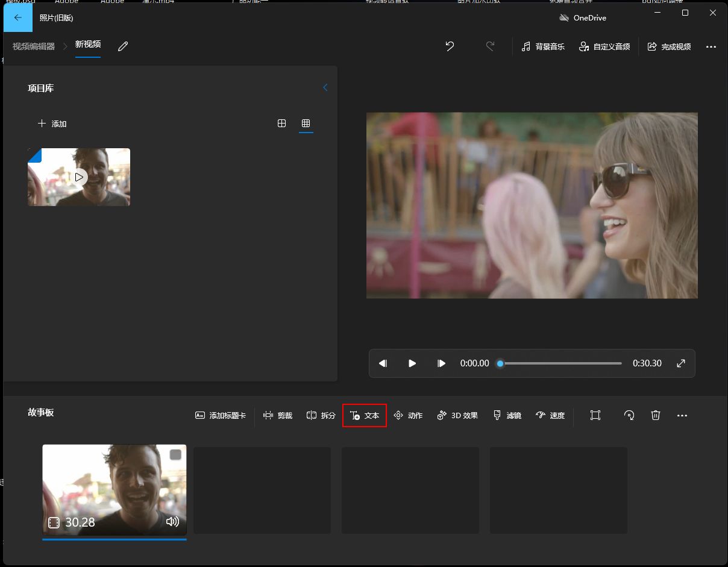
Task: Click 完成视频 to export
Action: point(669,46)
